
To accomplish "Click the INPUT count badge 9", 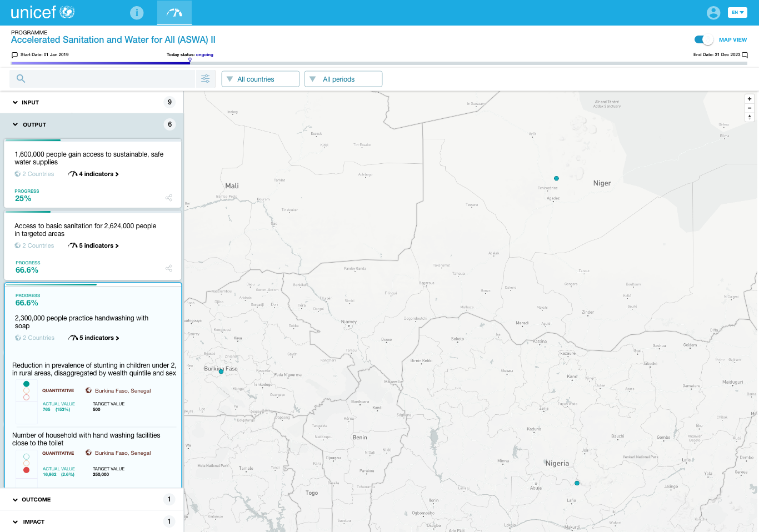I will coord(170,102).
